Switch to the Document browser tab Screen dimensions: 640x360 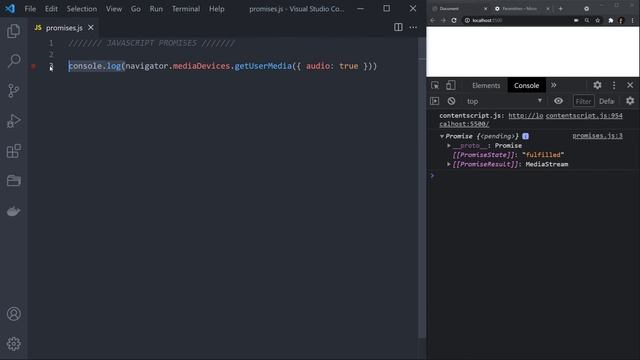pos(458,8)
